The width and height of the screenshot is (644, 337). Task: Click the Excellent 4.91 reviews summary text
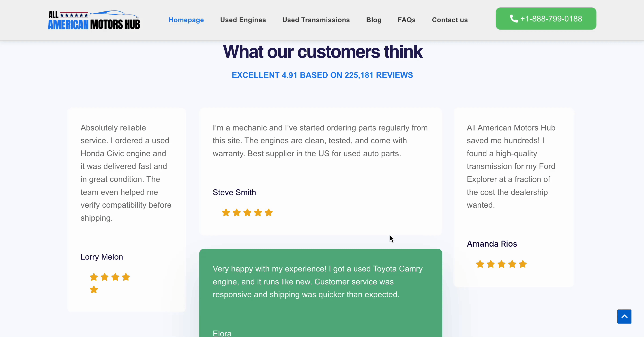[322, 75]
